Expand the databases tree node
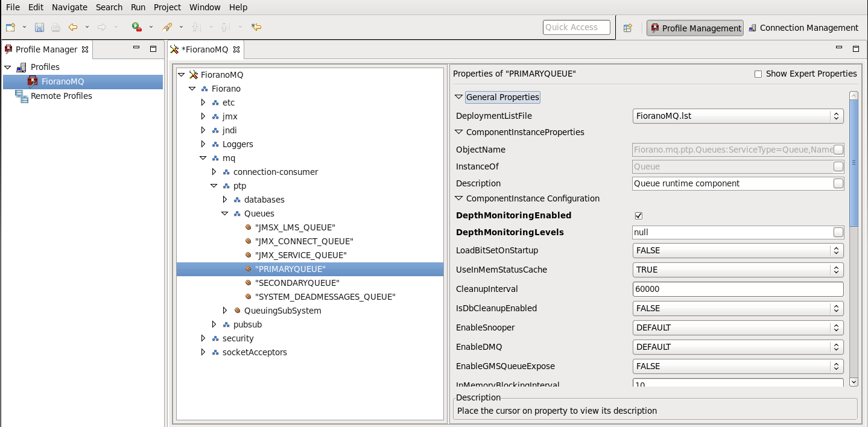 [225, 200]
